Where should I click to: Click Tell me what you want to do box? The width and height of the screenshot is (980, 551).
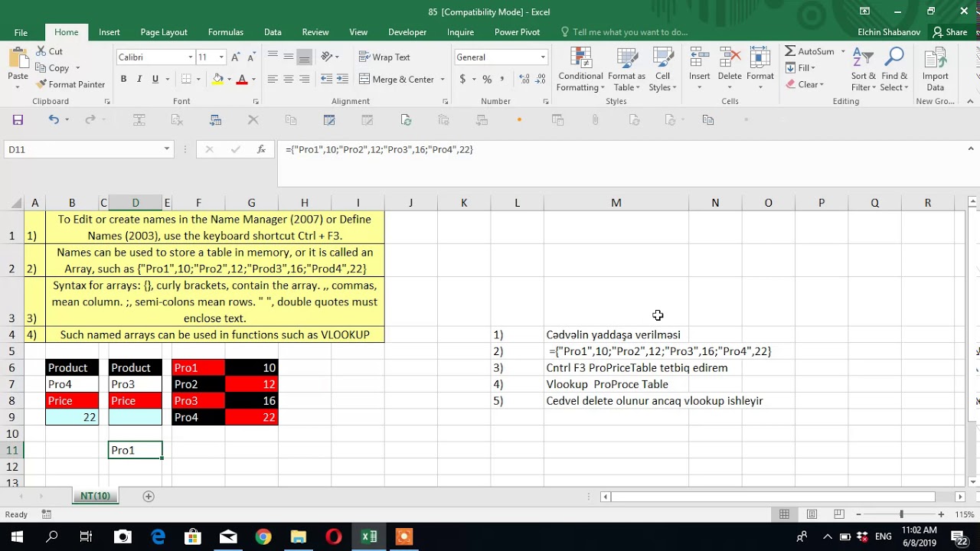click(x=623, y=32)
